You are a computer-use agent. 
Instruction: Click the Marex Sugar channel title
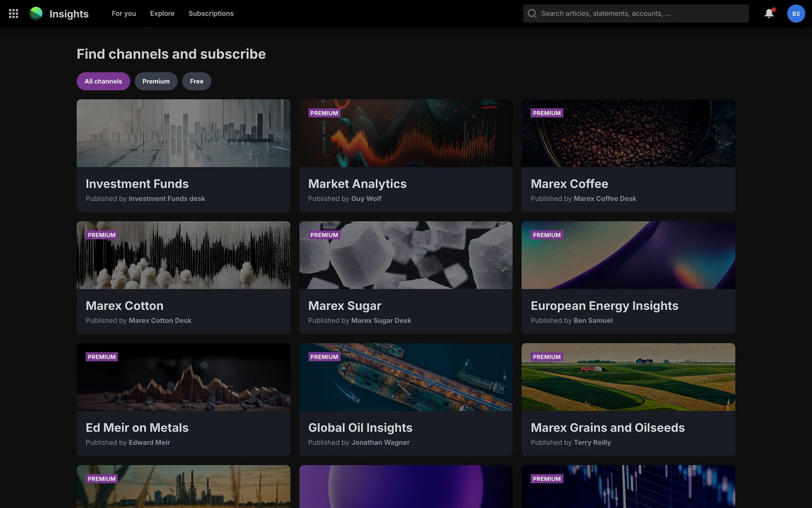tap(345, 306)
